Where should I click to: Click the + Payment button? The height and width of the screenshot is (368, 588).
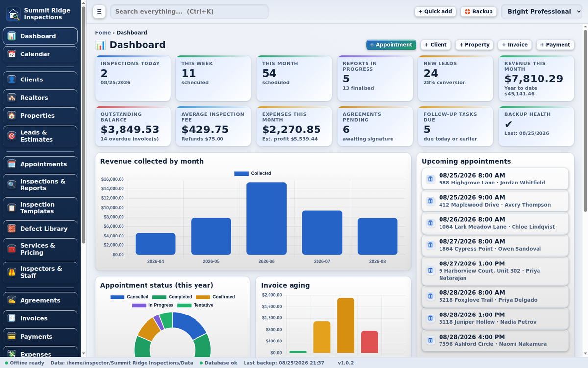555,45
